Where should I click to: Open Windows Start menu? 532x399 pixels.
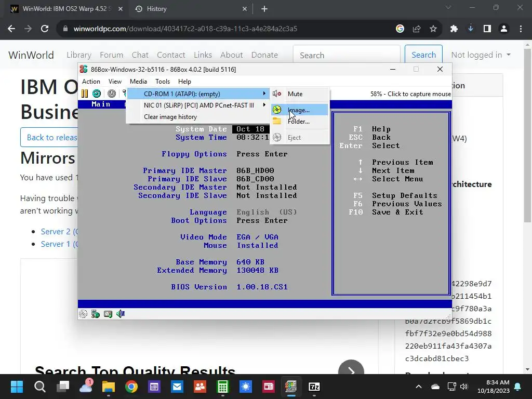(x=17, y=387)
